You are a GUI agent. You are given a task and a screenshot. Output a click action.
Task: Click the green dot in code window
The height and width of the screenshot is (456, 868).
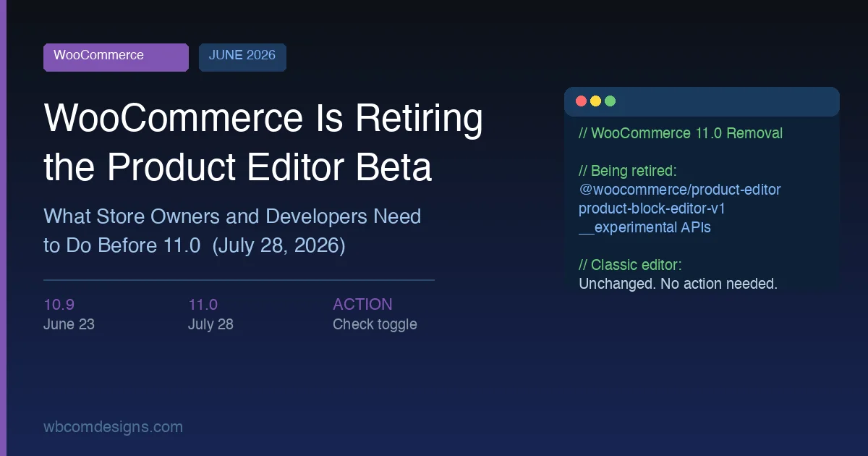point(610,101)
